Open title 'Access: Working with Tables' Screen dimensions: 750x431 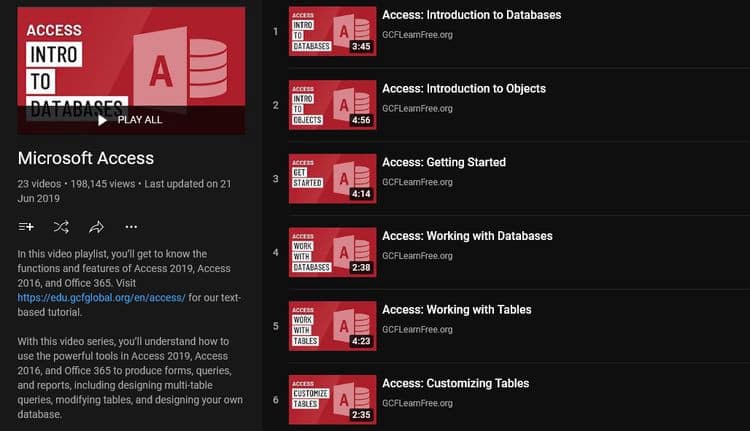pyautogui.click(x=457, y=309)
